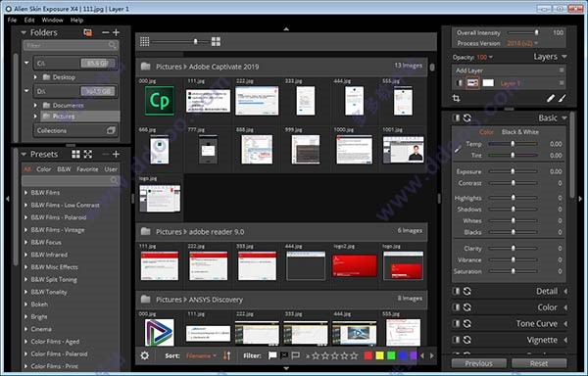Select the B&W presets tab
This screenshot has height=376, width=588.
click(64, 169)
